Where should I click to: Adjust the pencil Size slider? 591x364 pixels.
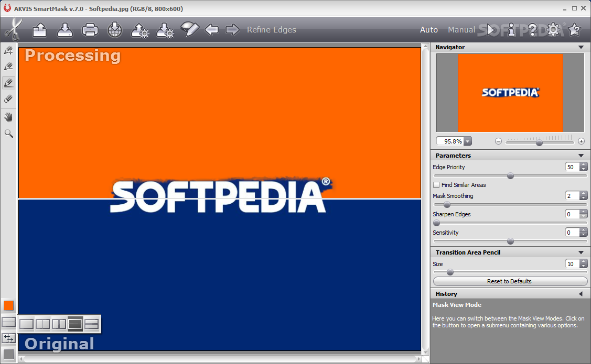pyautogui.click(x=450, y=272)
